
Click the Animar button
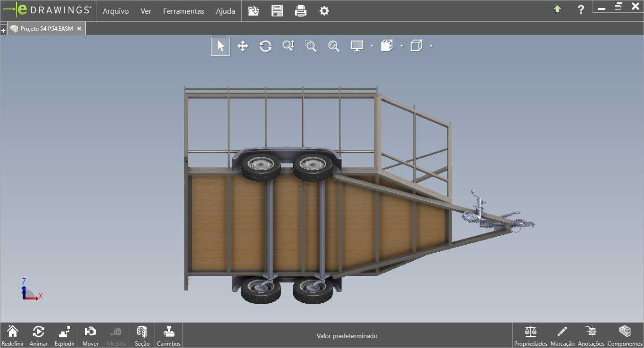(x=39, y=335)
